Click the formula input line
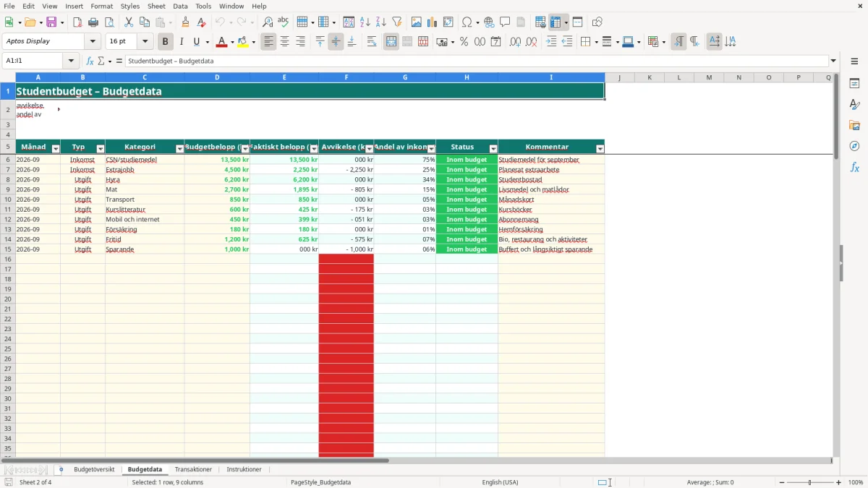 (476, 61)
